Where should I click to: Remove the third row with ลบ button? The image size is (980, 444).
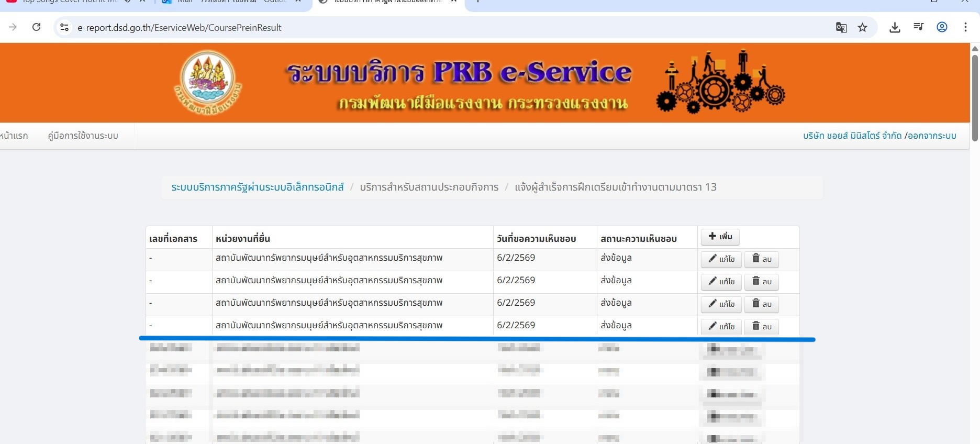click(x=761, y=304)
